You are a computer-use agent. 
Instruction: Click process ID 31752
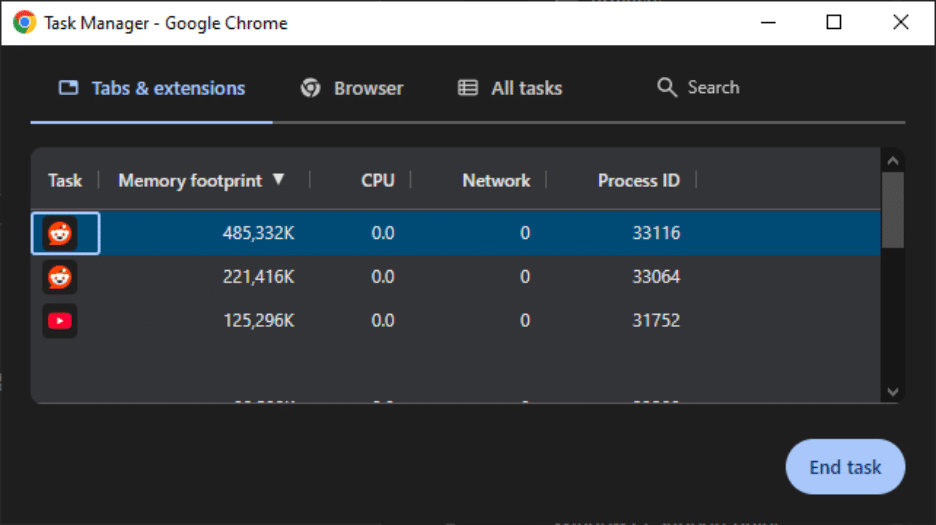[x=656, y=321]
